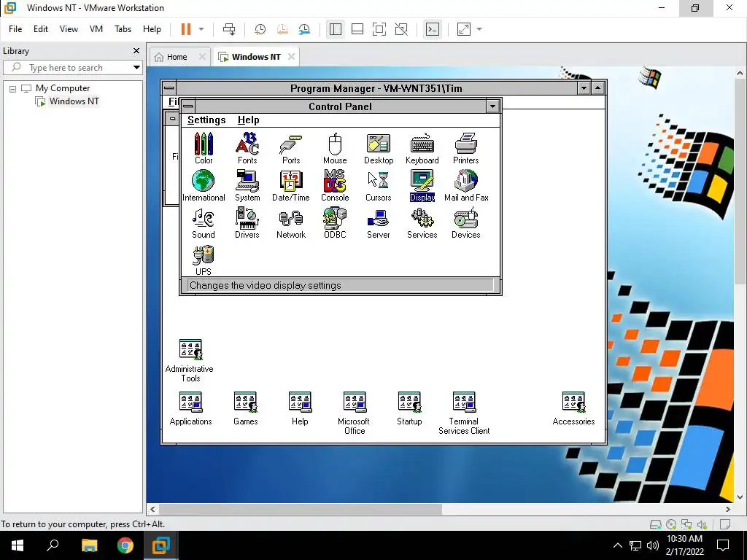Select the Help program group icon

coord(300,408)
